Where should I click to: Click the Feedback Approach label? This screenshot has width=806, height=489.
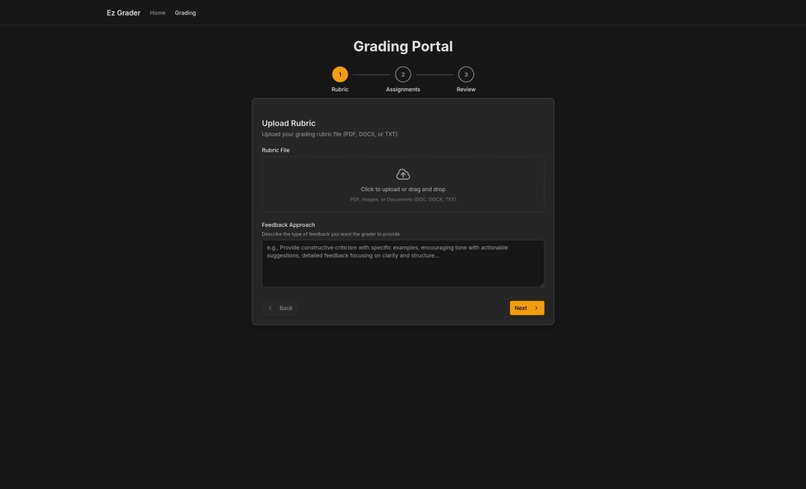[288, 225]
